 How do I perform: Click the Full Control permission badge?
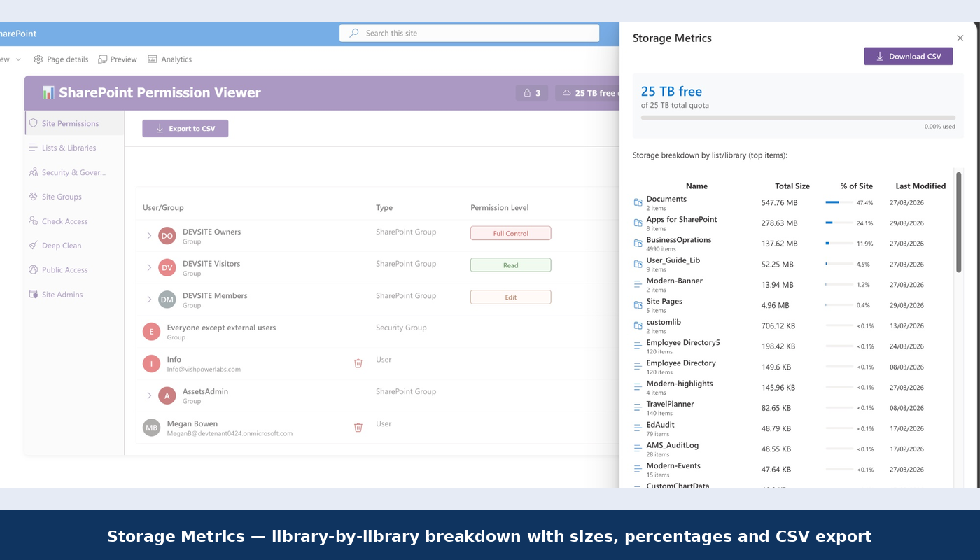[510, 233]
